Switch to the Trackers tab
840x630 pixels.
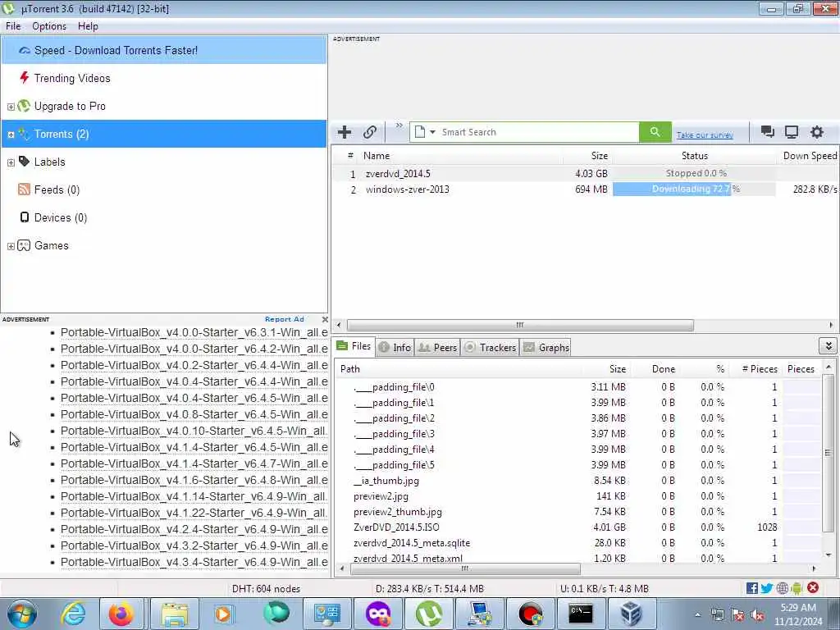[x=491, y=348]
